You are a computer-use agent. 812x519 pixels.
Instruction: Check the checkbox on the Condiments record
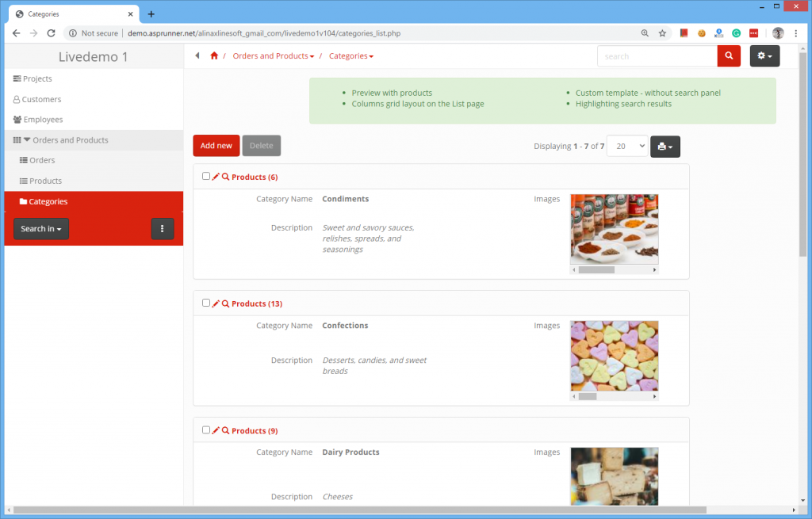206,176
